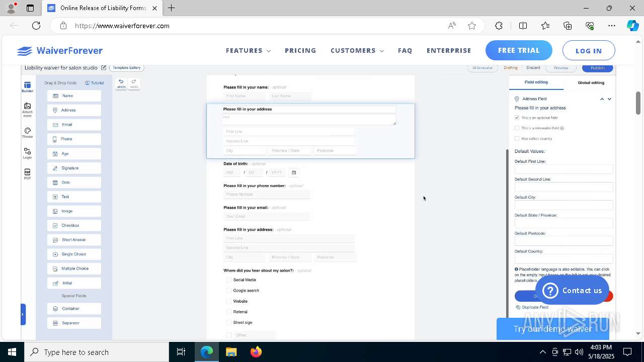Screen dimensions: 644x362
Task: Publish the waiver
Action: point(598,68)
